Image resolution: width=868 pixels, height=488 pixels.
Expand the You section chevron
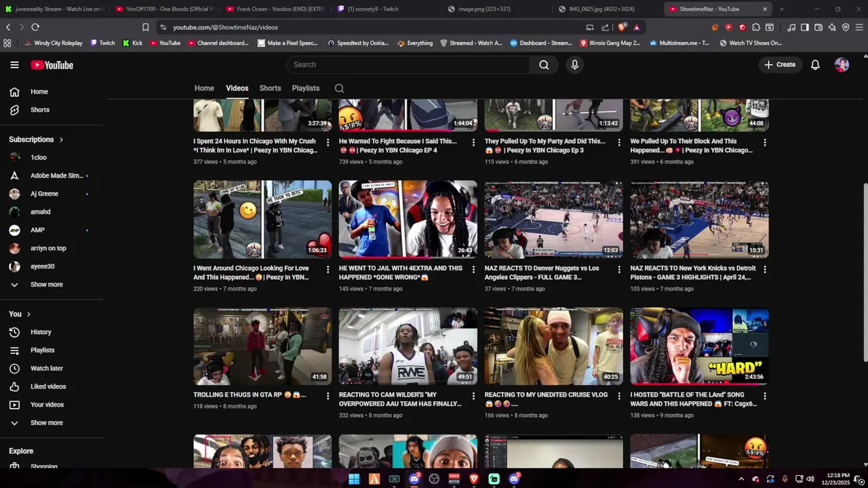[28, 314]
